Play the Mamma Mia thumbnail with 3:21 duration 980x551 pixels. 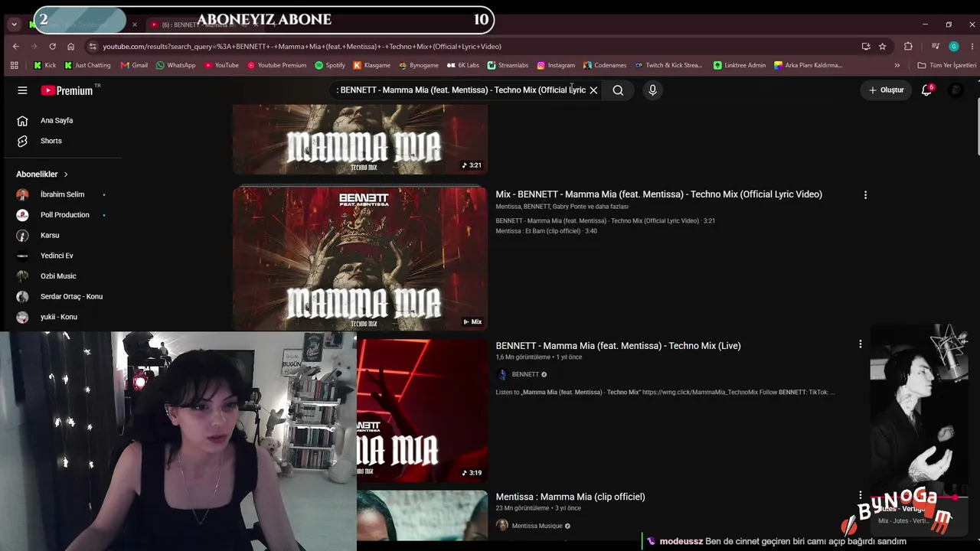point(360,139)
